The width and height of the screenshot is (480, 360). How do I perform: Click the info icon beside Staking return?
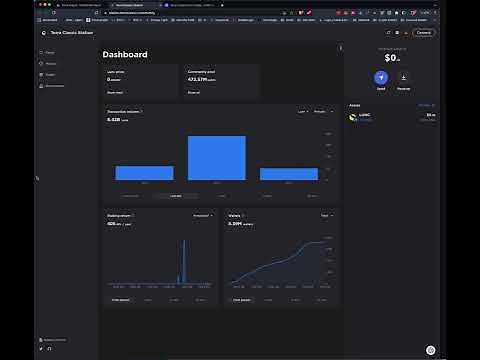coord(133,215)
